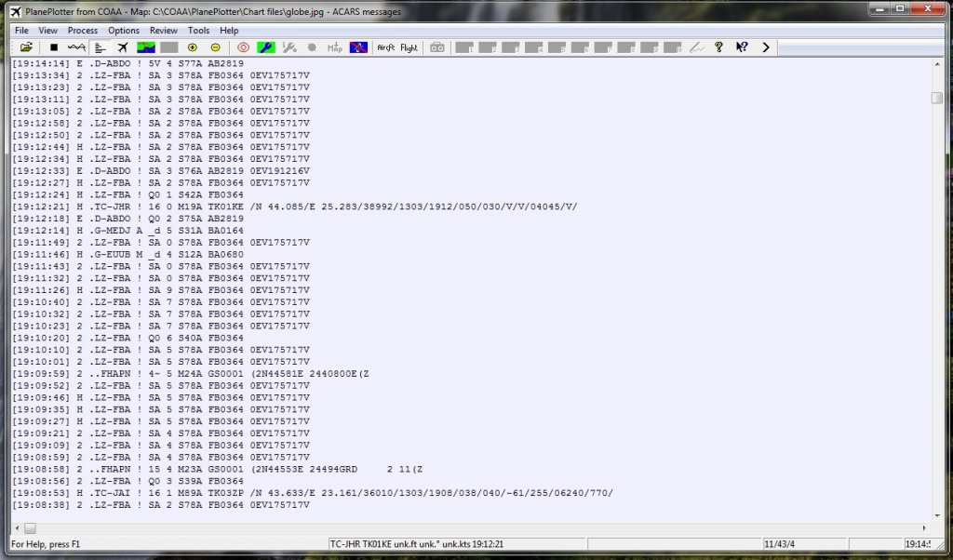The width and height of the screenshot is (953, 560).
Task: Click the horizontal scrollbar thumb
Action: point(30,527)
